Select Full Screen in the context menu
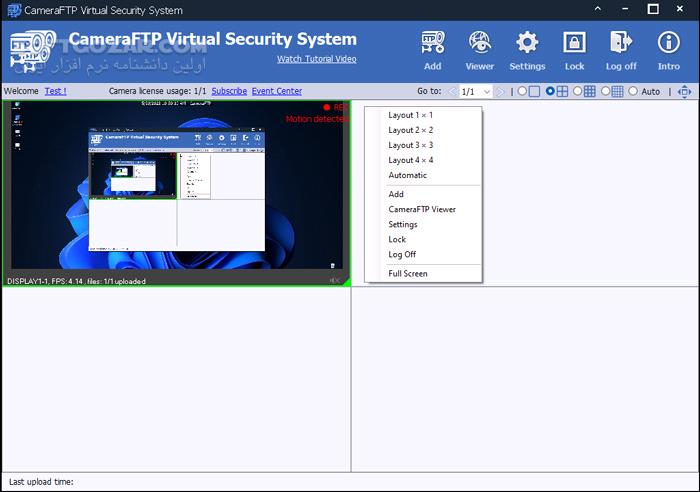Image resolution: width=700 pixels, height=492 pixels. point(408,273)
